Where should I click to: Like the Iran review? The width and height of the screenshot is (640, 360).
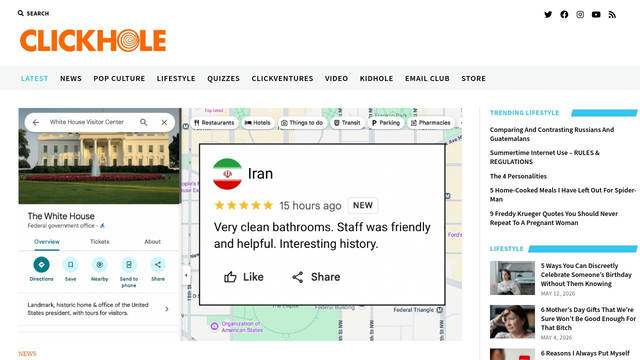pyautogui.click(x=244, y=277)
